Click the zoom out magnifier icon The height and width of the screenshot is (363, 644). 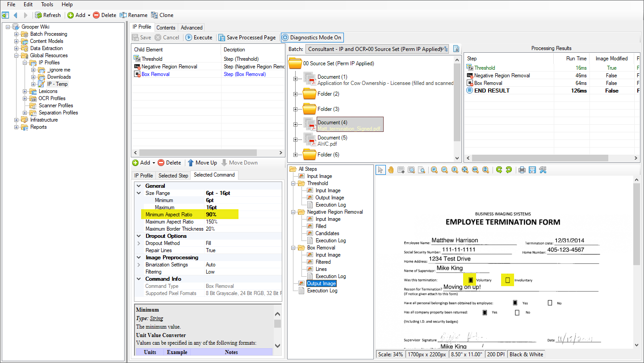coord(444,170)
